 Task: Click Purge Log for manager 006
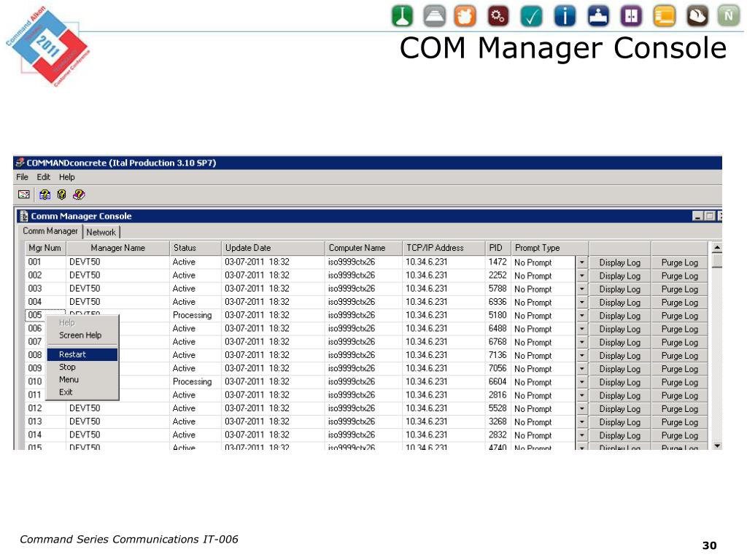tap(679, 329)
